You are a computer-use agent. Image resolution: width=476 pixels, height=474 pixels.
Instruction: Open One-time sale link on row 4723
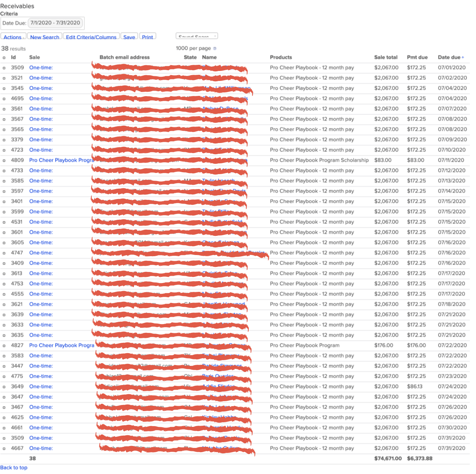(41, 150)
